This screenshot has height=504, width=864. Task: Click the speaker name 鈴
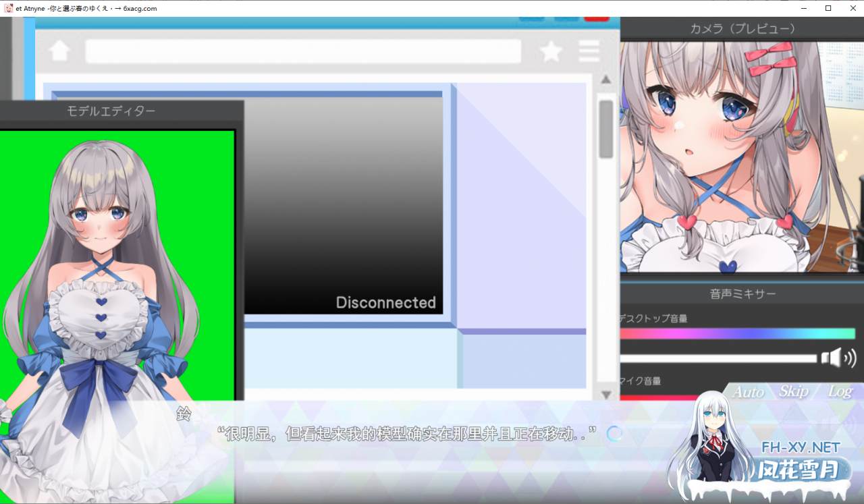point(184,414)
